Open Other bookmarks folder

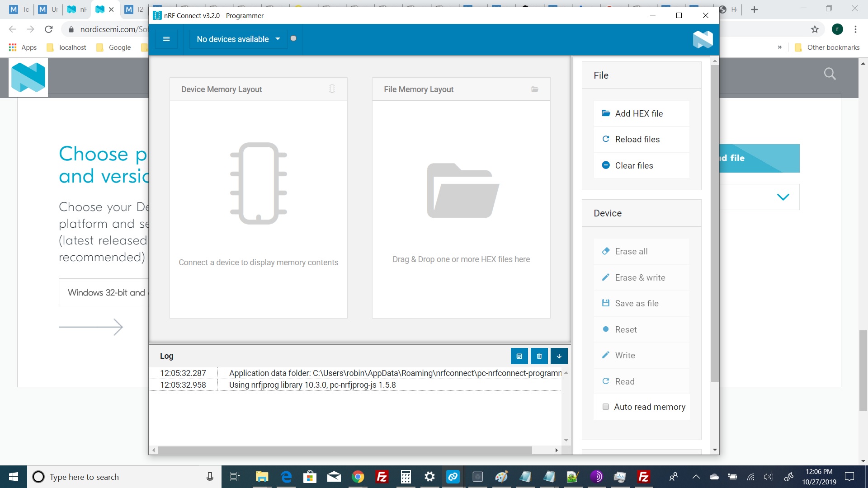827,47
